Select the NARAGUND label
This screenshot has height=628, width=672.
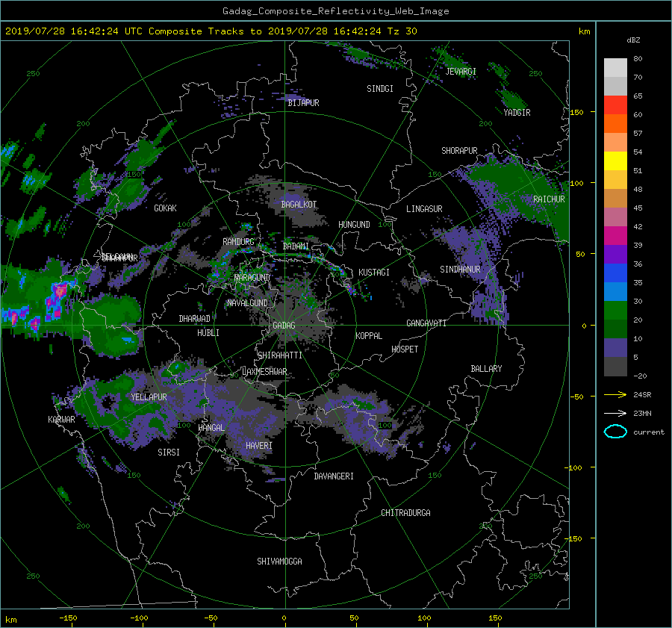point(252,278)
